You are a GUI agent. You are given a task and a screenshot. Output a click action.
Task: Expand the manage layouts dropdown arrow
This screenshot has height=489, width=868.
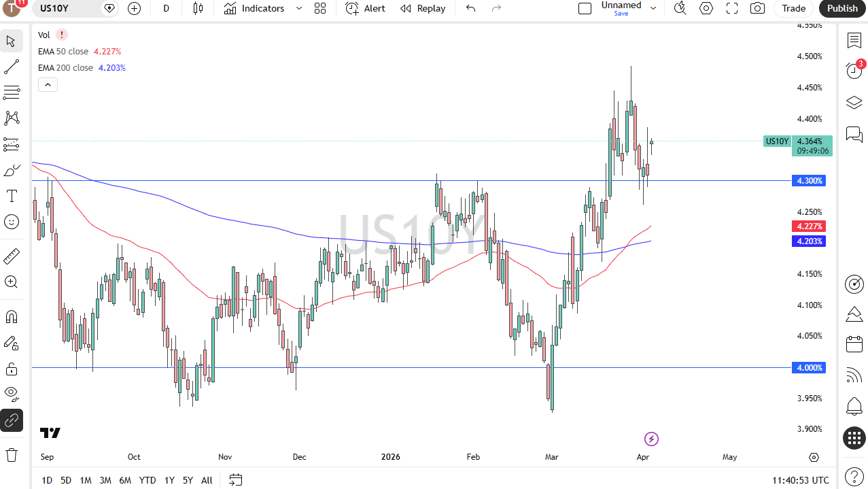click(x=653, y=8)
